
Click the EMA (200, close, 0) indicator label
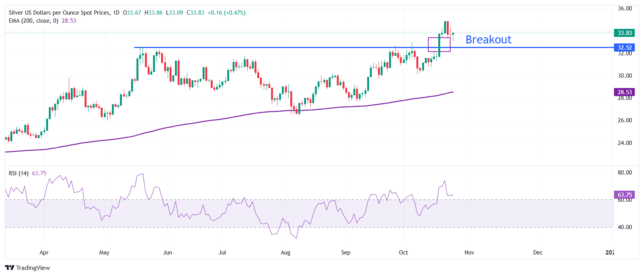tap(33, 21)
